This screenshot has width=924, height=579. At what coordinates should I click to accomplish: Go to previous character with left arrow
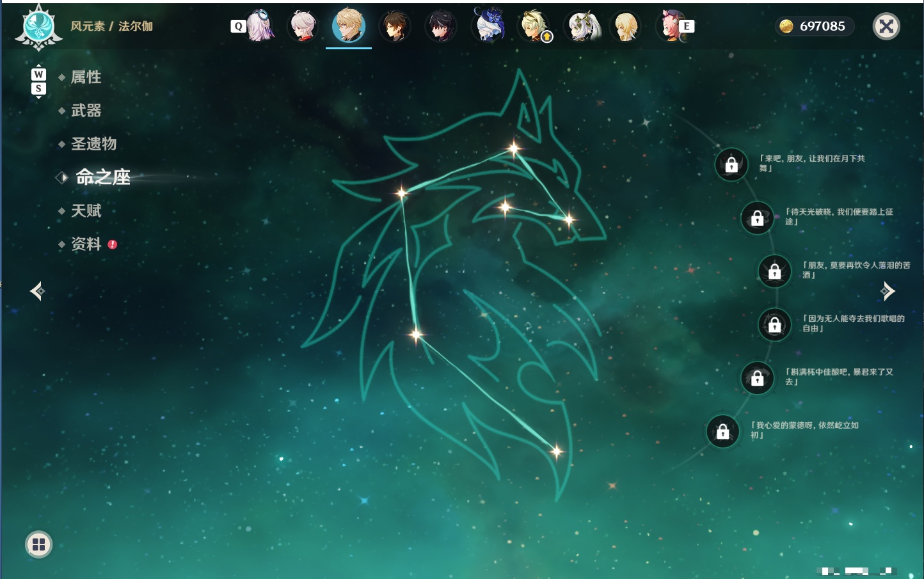click(37, 291)
